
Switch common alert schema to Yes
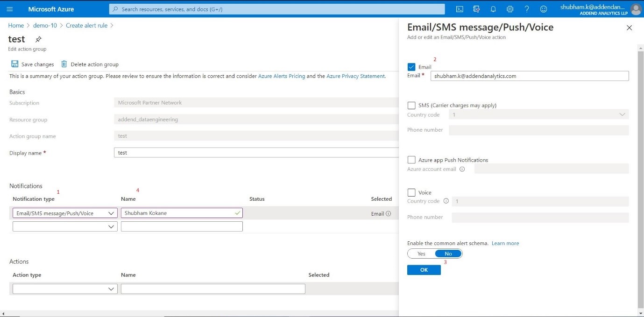point(421,253)
